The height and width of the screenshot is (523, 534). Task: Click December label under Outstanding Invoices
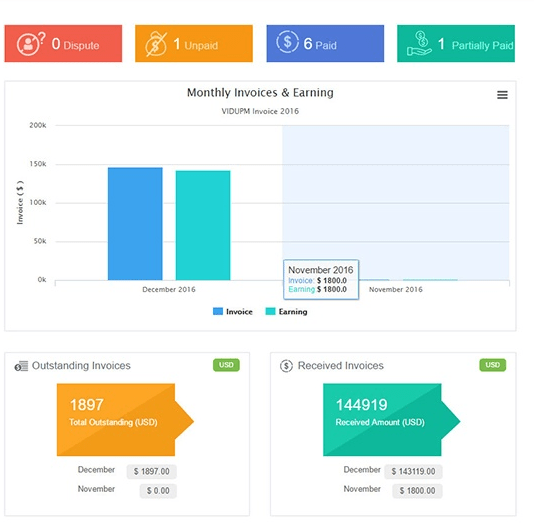(96, 470)
